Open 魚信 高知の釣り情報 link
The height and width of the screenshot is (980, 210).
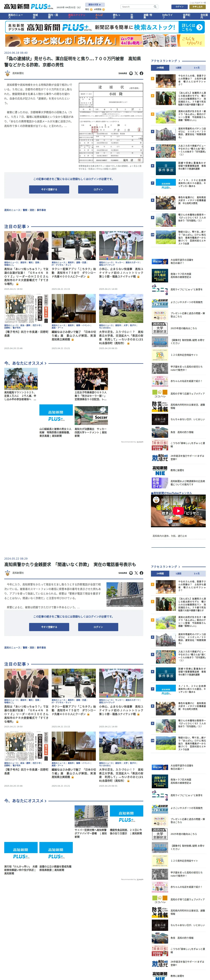click(182, 432)
